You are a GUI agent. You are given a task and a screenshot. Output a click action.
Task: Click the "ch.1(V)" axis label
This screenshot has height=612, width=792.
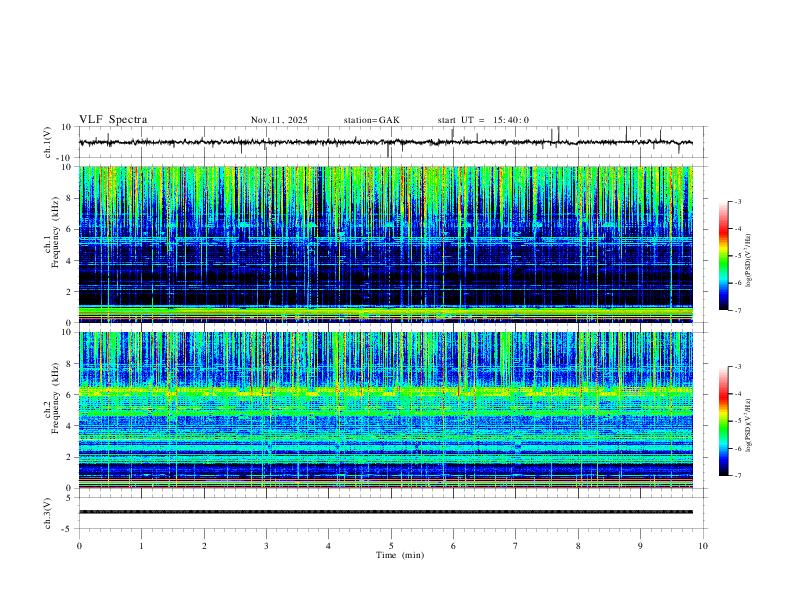click(x=48, y=142)
